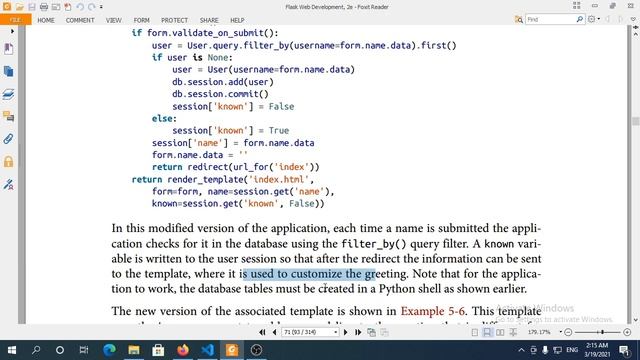640x360 pixels.
Task: Toggle the ribbon toolbar mode grid icon
Action: click(x=576, y=6)
